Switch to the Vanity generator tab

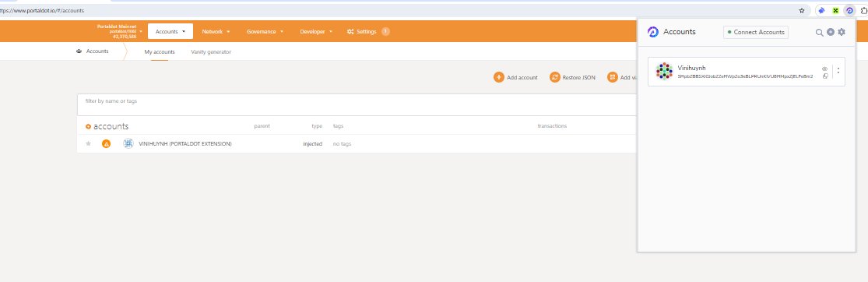point(211,51)
